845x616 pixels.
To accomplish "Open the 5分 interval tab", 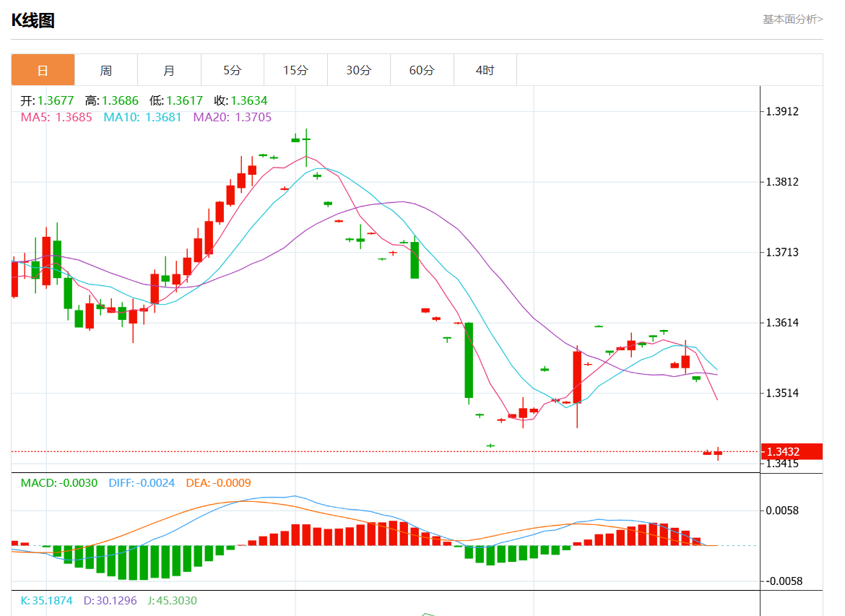I will click(233, 70).
